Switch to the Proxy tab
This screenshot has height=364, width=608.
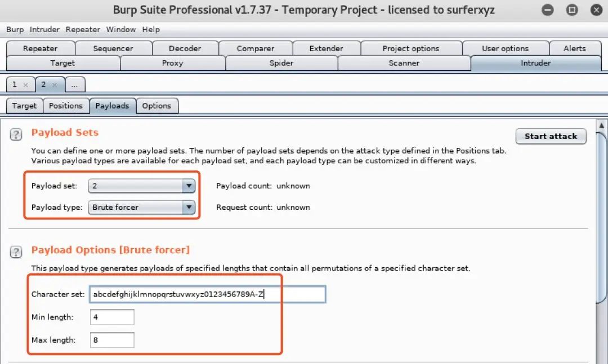[x=173, y=63]
